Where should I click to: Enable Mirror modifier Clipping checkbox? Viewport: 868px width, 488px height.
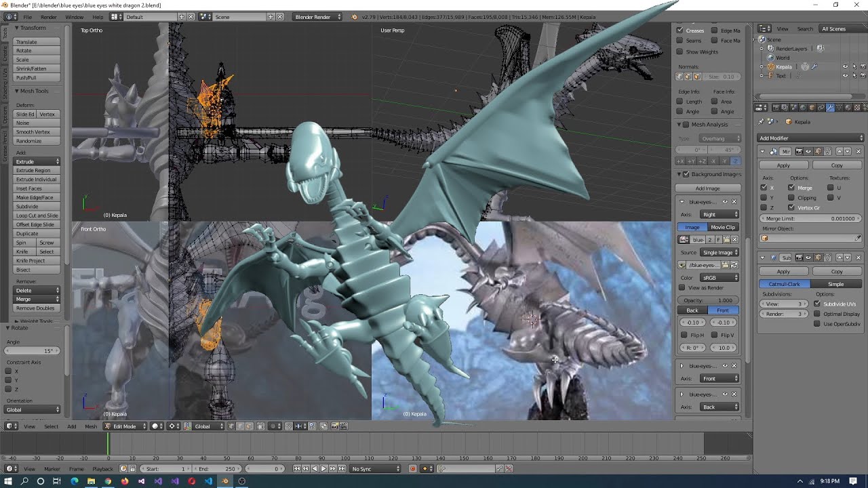point(791,198)
